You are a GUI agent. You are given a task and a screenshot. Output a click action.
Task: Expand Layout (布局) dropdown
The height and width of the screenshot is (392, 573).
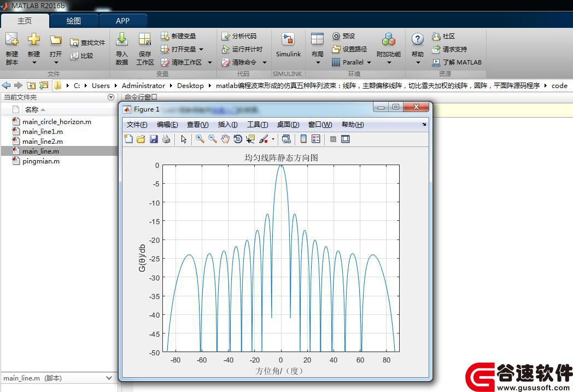point(318,62)
